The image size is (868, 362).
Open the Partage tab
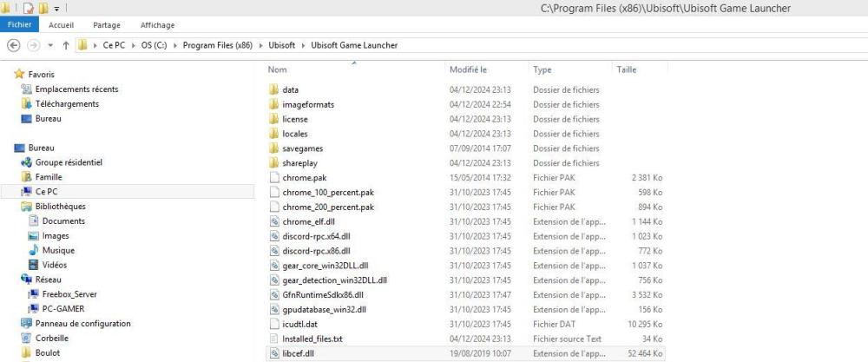pos(106,25)
